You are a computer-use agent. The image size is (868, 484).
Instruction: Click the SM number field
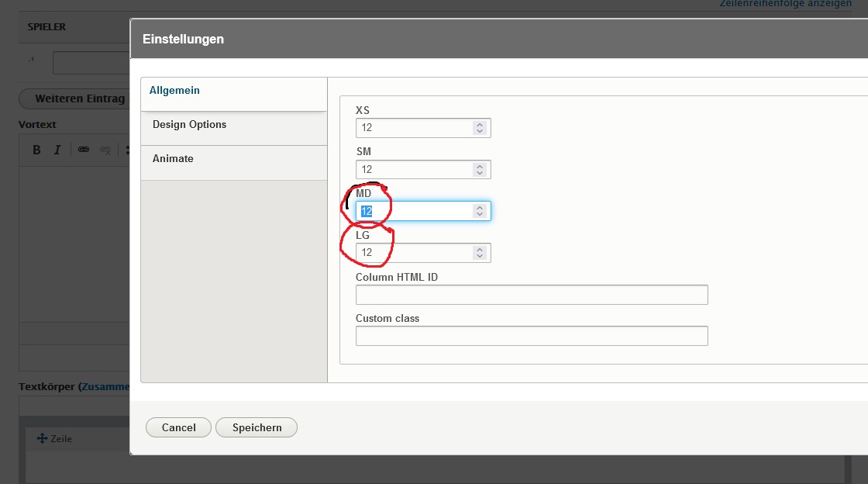[x=423, y=169]
